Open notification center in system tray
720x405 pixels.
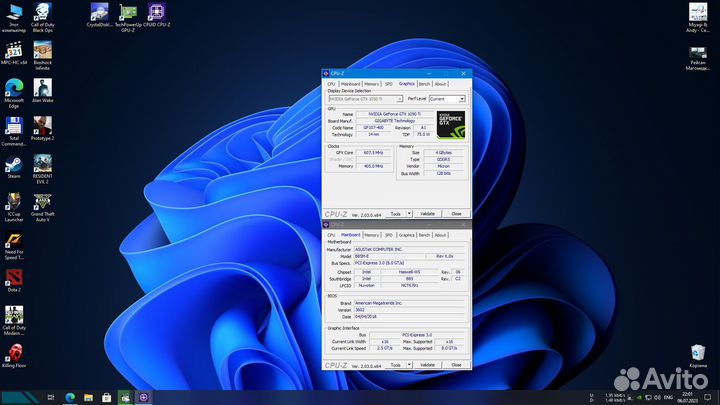tap(708, 398)
